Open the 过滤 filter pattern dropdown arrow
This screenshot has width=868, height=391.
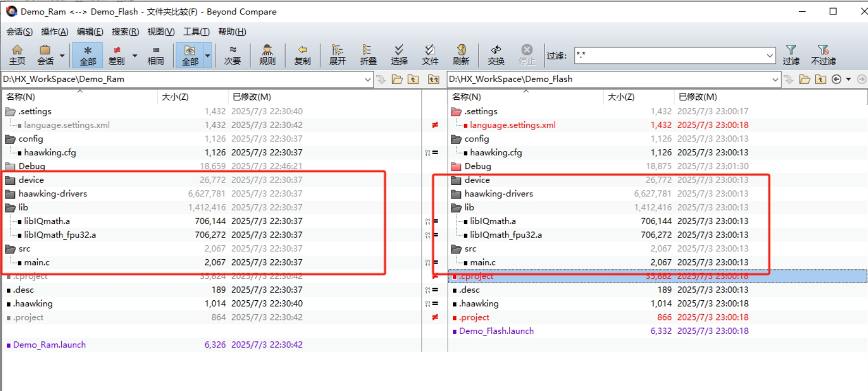769,55
